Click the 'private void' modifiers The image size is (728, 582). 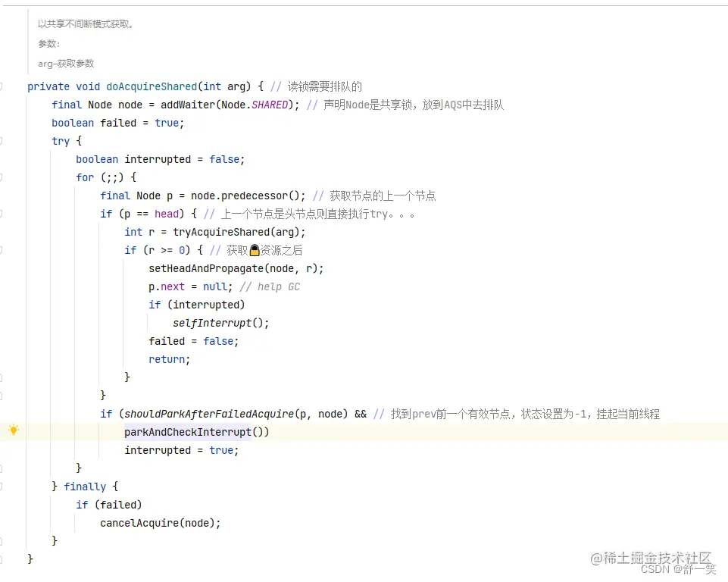64,86
